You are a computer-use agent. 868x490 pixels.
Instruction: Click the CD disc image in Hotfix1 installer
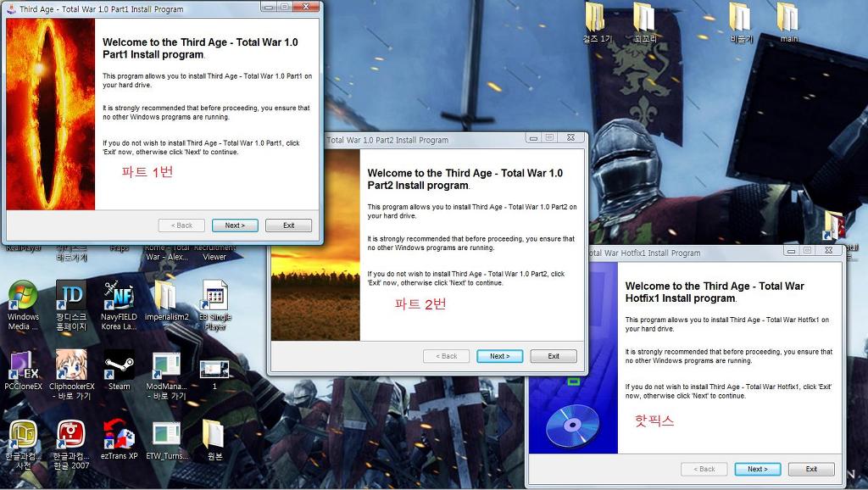pos(572,426)
